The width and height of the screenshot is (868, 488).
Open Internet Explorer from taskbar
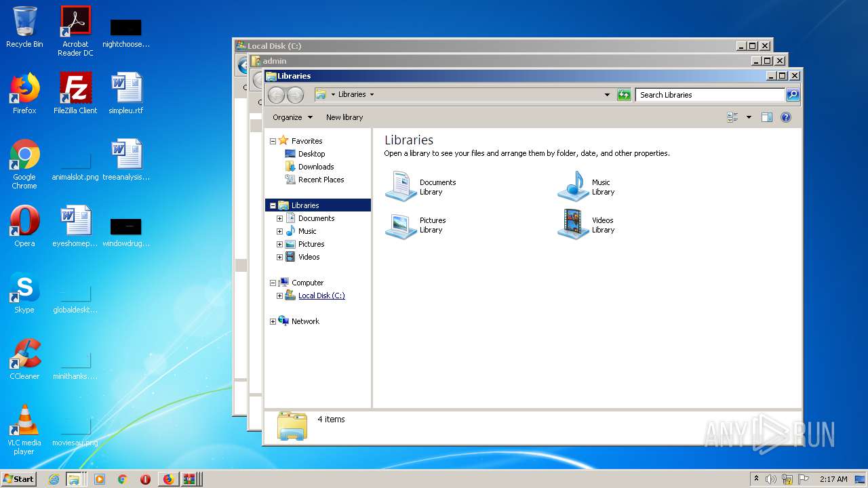[x=54, y=479]
